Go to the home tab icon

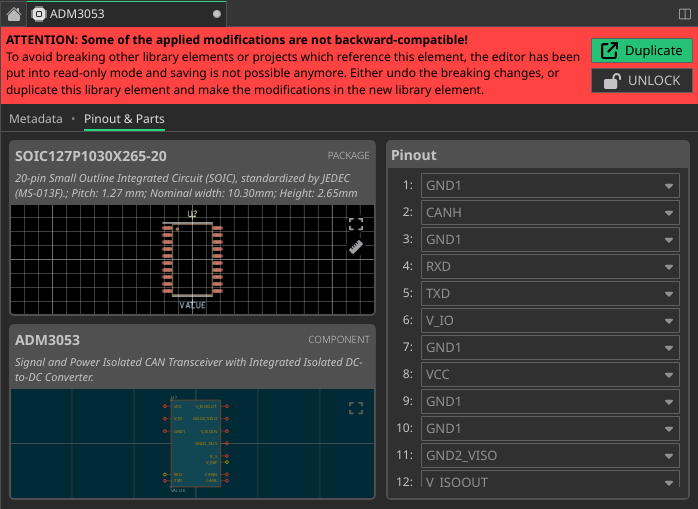[14, 14]
